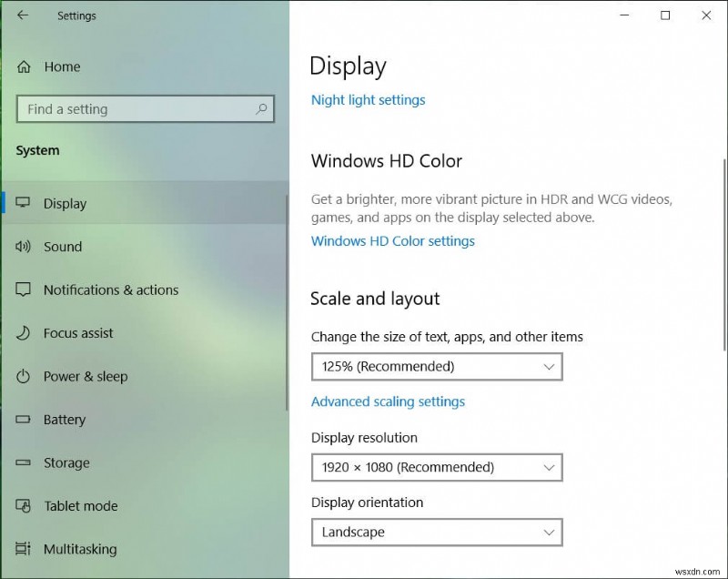728x579 pixels.
Task: Click the Power & sleep power icon
Action: point(23,376)
